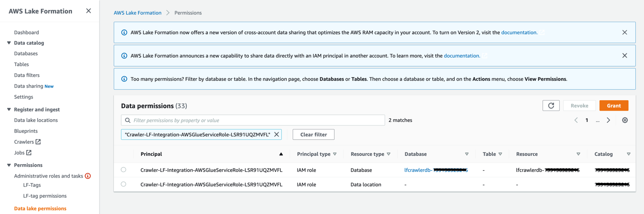
Task: Go to next page of permissions
Action: pos(608,120)
